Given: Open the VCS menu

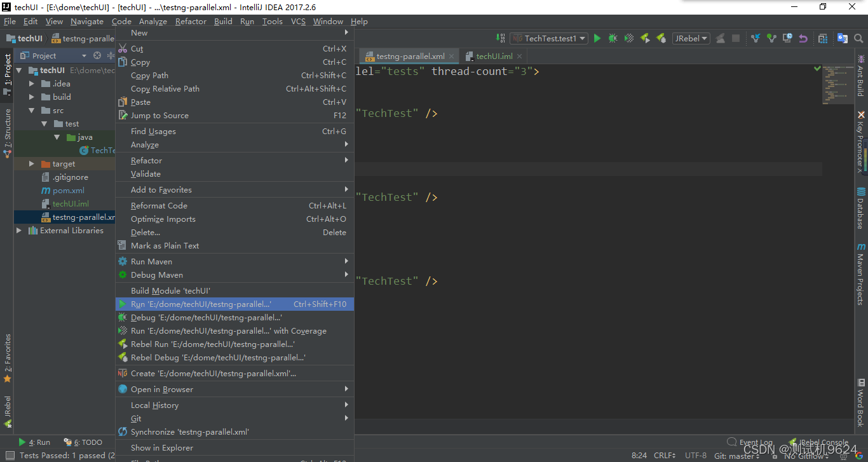Looking at the screenshot, I should [x=298, y=21].
